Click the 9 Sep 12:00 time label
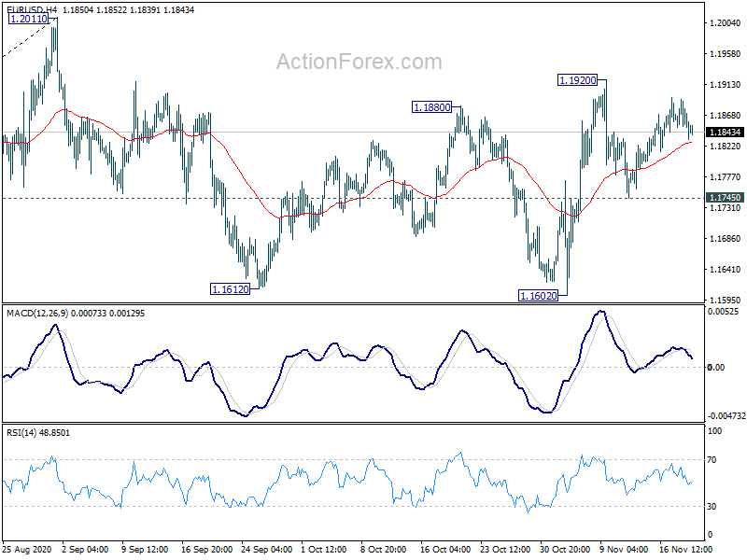Viewport: 747px width, 560px height. 146,550
